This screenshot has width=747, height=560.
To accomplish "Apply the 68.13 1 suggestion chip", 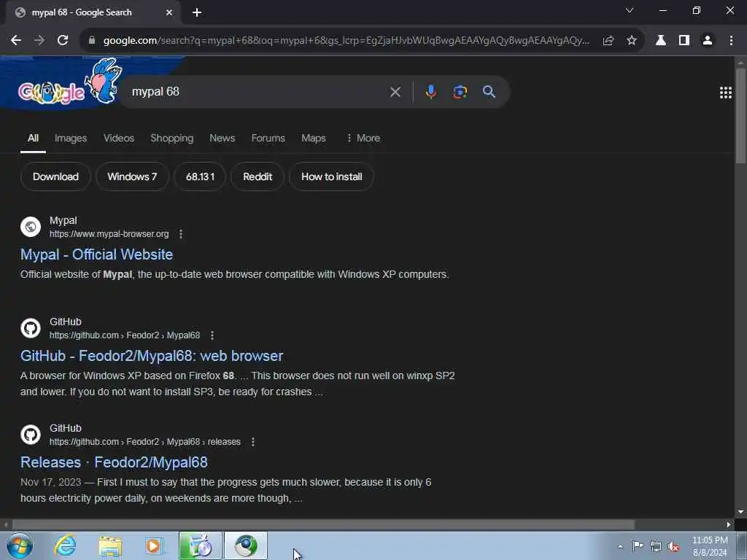I will point(200,176).
